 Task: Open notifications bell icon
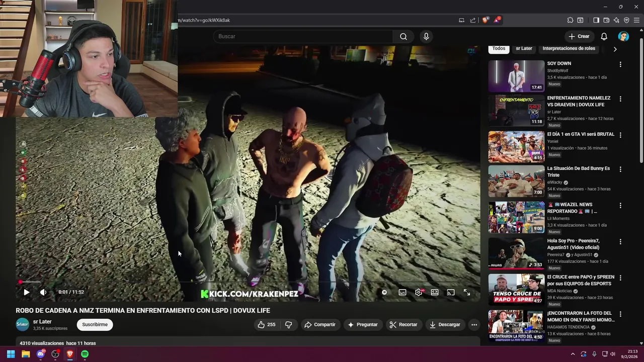604,36
